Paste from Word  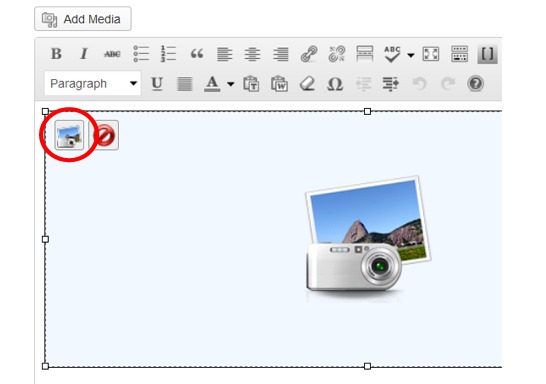click(x=279, y=84)
